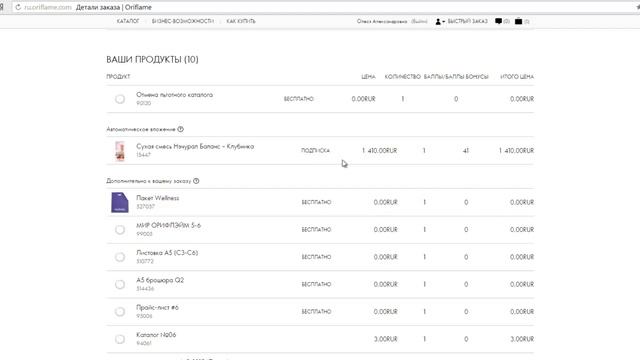Click placeholder circle icon for Отмена льготного каталога

coord(120,99)
